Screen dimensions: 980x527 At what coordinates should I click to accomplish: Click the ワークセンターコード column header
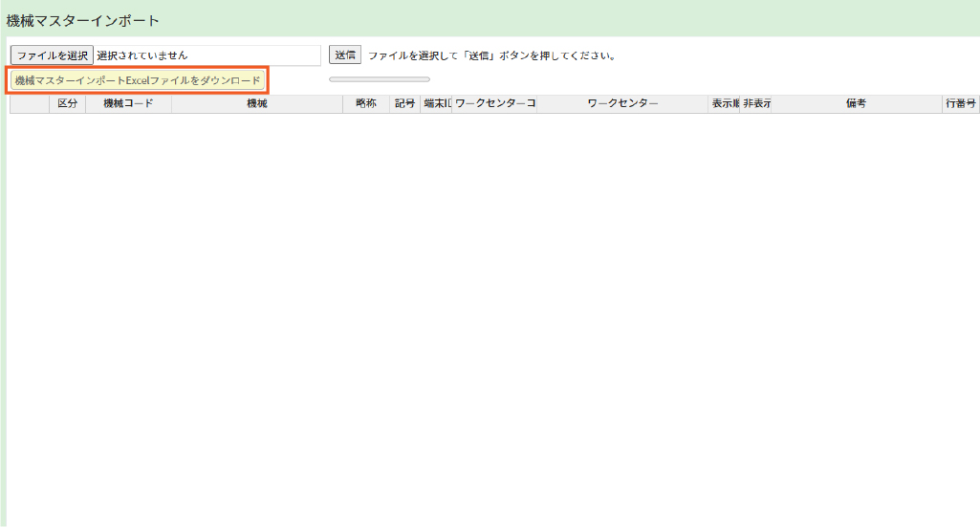[494, 103]
